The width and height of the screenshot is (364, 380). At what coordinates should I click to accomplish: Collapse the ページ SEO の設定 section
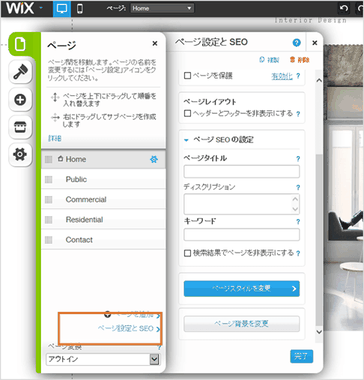click(x=186, y=140)
